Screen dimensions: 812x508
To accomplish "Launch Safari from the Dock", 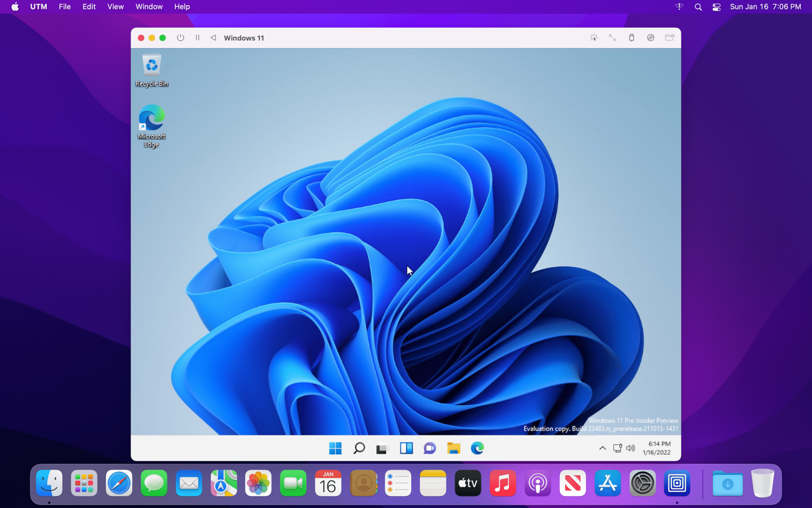I will tap(119, 483).
